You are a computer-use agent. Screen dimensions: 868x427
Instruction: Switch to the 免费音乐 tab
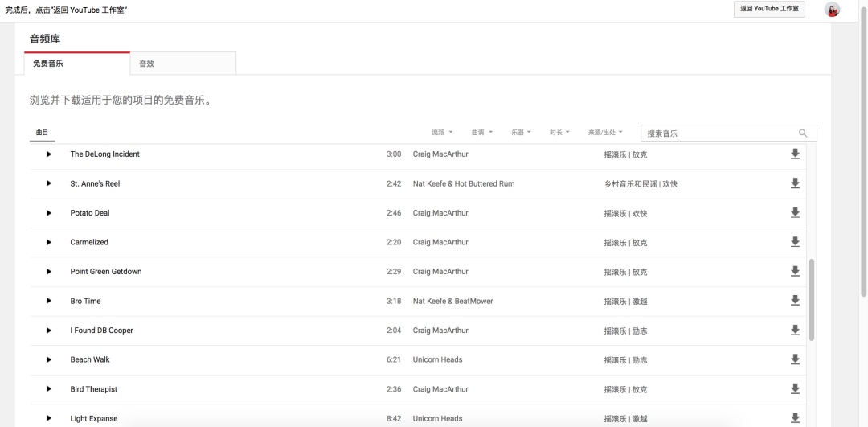pyautogui.click(x=77, y=64)
